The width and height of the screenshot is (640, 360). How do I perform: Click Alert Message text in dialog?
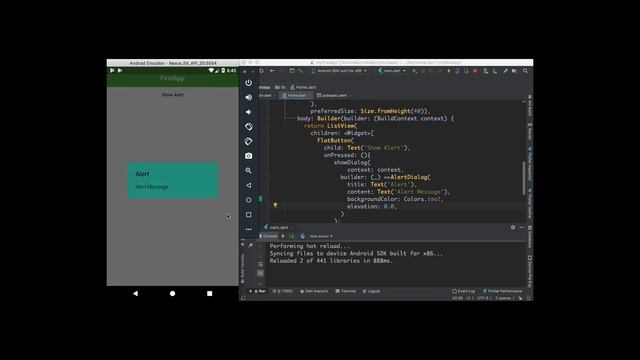tap(152, 187)
